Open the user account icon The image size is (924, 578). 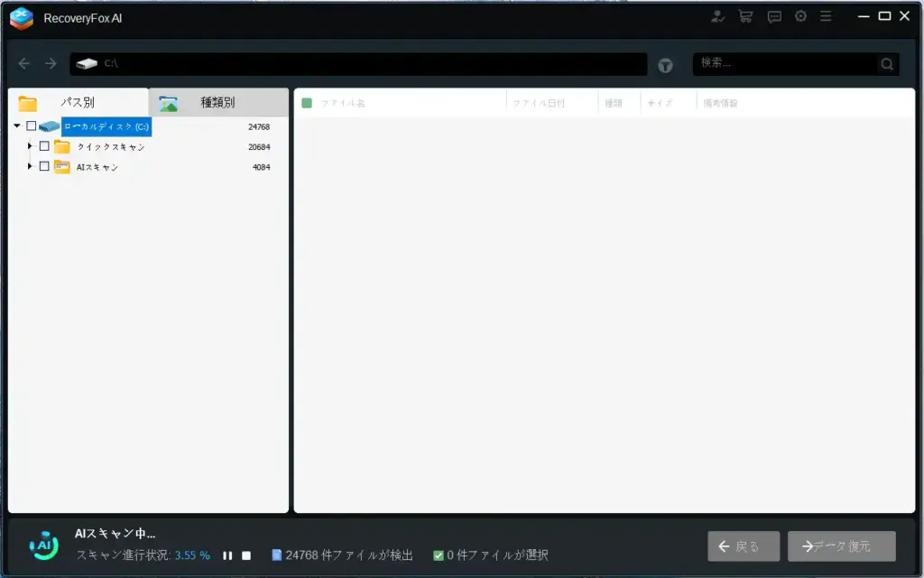pos(718,15)
